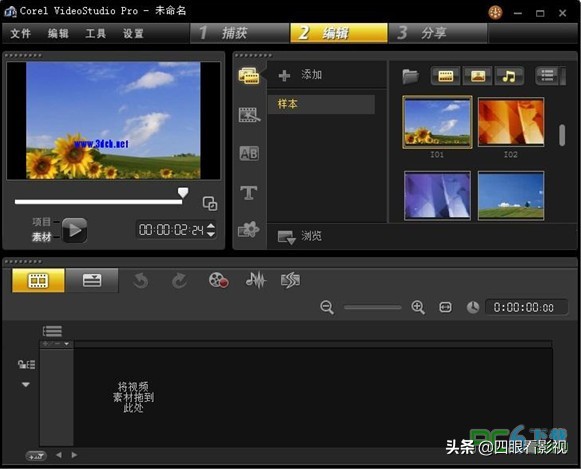Toggle audio filter in library
The height and width of the screenshot is (469, 581).
pos(509,76)
